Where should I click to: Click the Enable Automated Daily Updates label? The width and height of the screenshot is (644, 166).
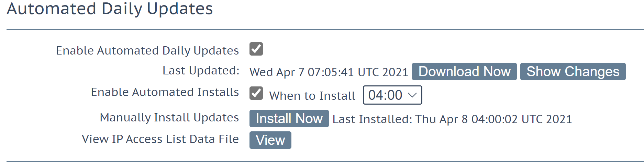pos(147,51)
